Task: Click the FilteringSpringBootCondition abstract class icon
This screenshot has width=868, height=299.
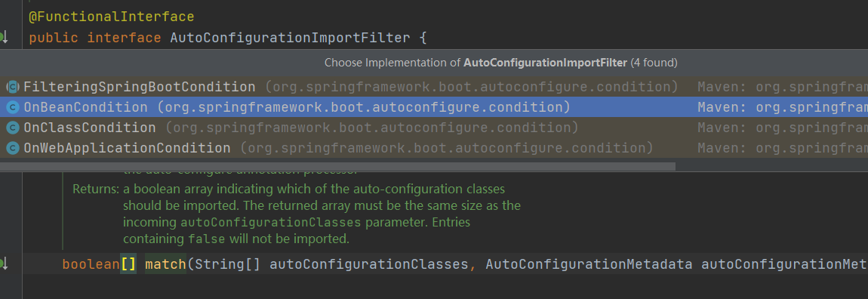Action: click(13, 87)
